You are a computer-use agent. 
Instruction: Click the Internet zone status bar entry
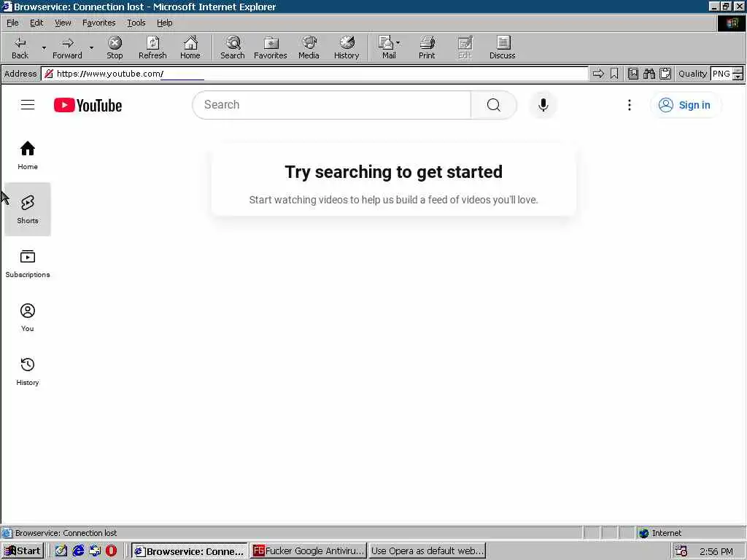coord(661,533)
